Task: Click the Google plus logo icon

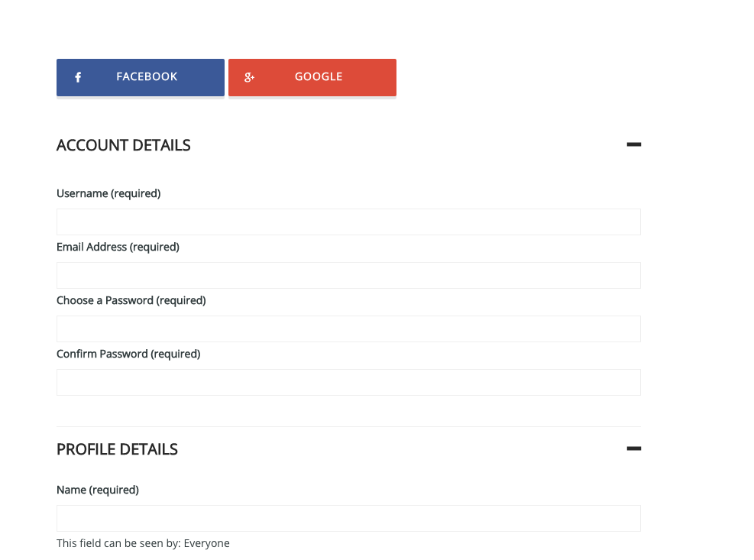Action: (249, 77)
